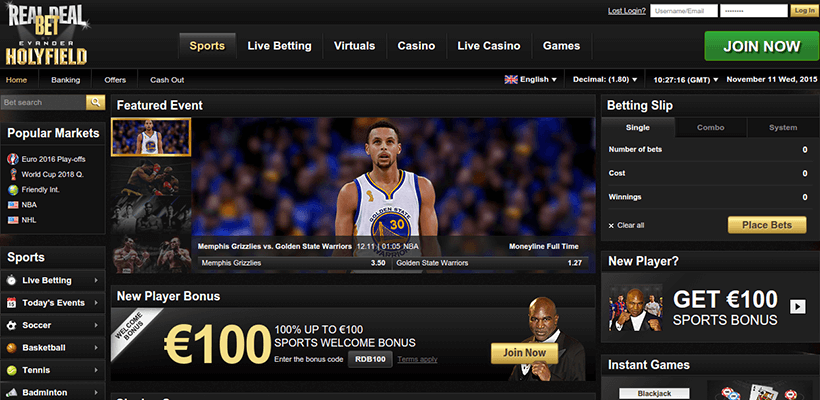820x400 pixels.
Task: Expand the Today's Events sidebar arrow
Action: pyautogui.click(x=96, y=303)
